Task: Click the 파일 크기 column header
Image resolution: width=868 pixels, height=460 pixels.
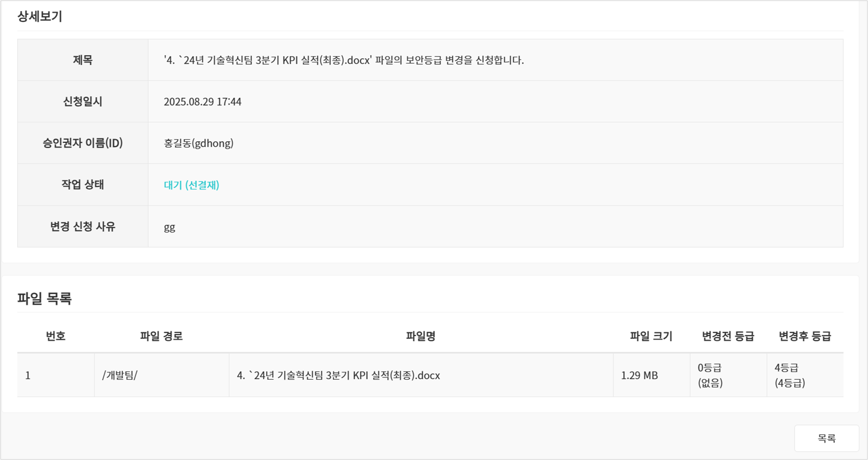Action: [x=651, y=336]
